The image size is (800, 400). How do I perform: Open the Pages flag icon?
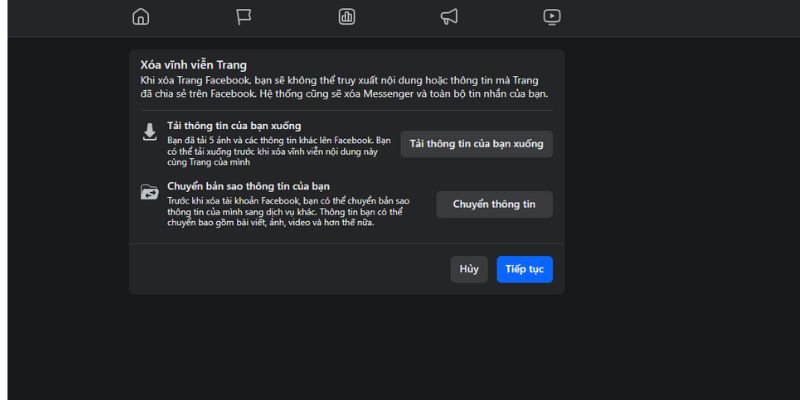click(x=244, y=16)
